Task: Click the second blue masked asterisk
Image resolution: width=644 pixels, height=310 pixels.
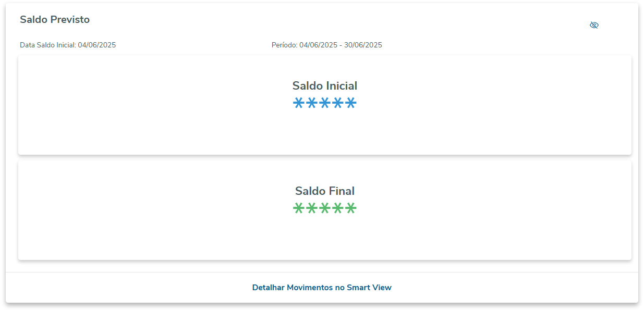Action: pos(311,103)
